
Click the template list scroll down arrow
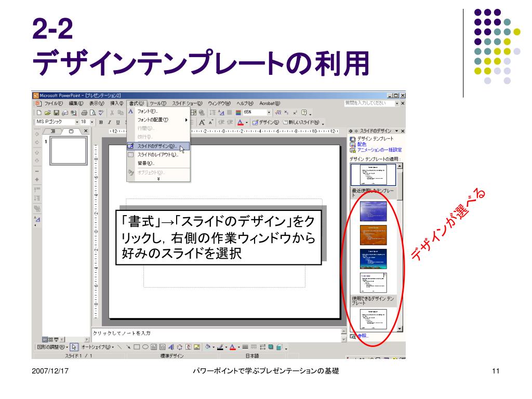pos(400,329)
